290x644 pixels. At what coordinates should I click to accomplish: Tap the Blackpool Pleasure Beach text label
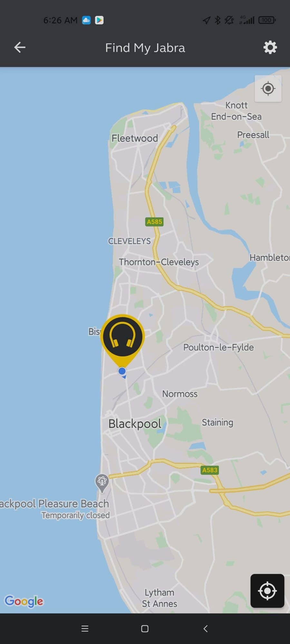tap(54, 503)
